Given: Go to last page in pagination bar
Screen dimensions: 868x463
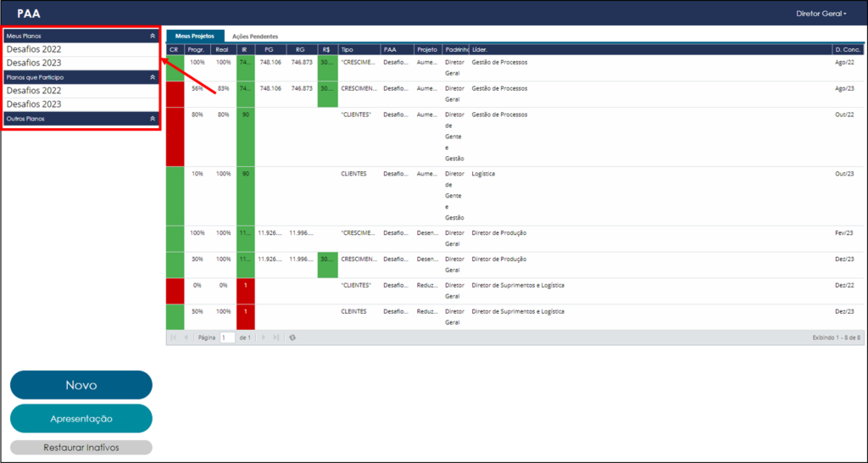Looking at the screenshot, I should [x=276, y=337].
